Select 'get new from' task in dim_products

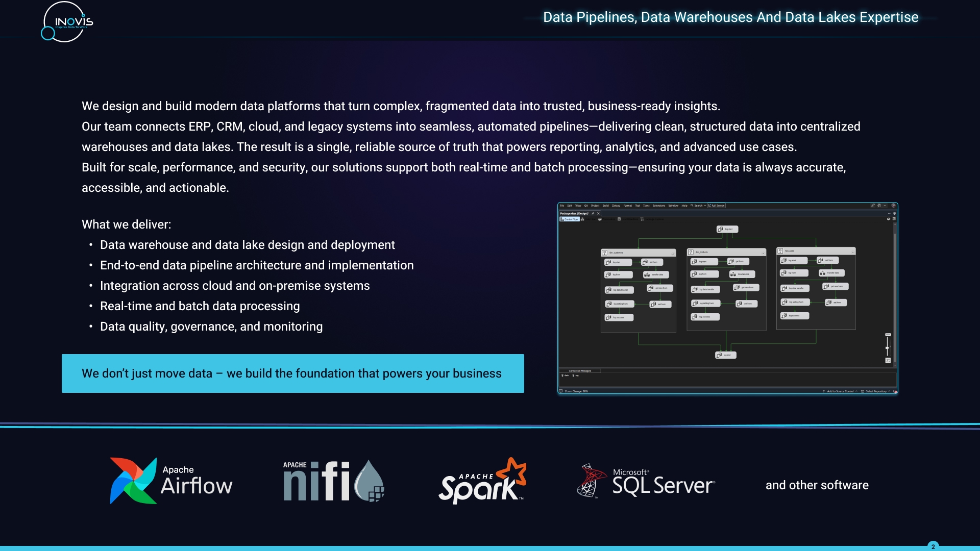coord(746,287)
